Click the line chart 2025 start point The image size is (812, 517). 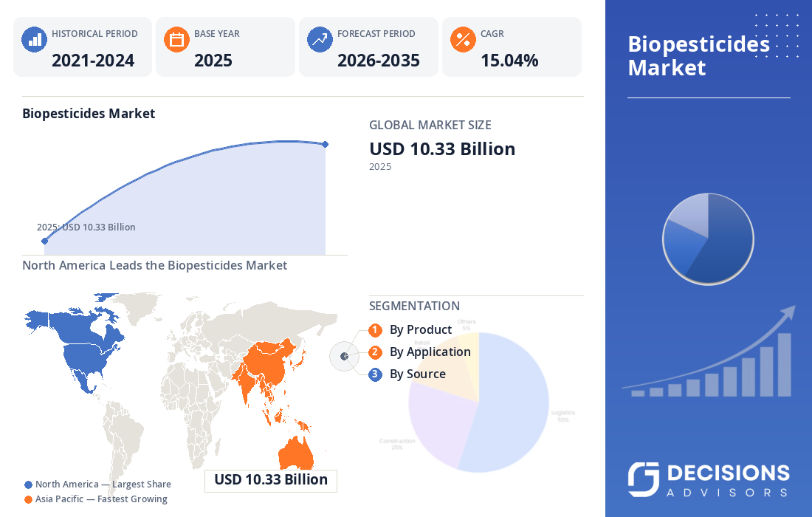click(44, 241)
